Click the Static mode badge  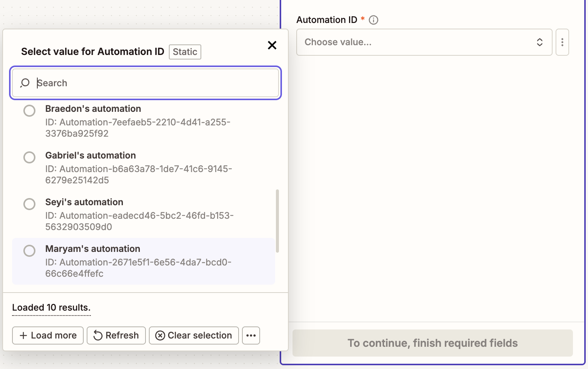coord(185,52)
